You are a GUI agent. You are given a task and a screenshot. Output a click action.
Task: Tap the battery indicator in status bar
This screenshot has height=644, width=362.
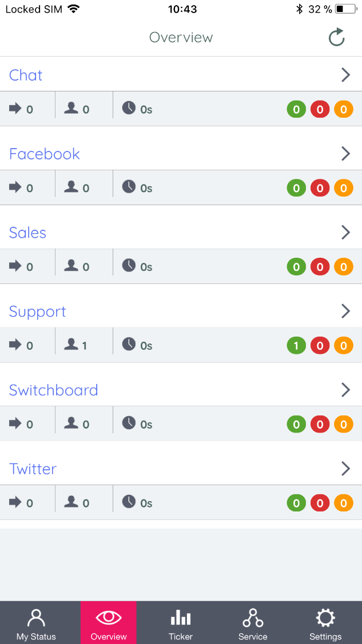pyautogui.click(x=346, y=9)
